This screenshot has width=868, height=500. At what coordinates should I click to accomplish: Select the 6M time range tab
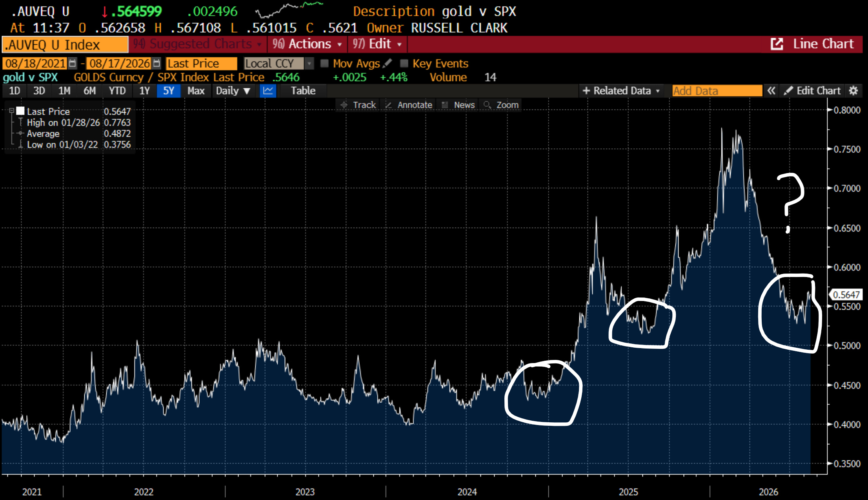pos(89,91)
